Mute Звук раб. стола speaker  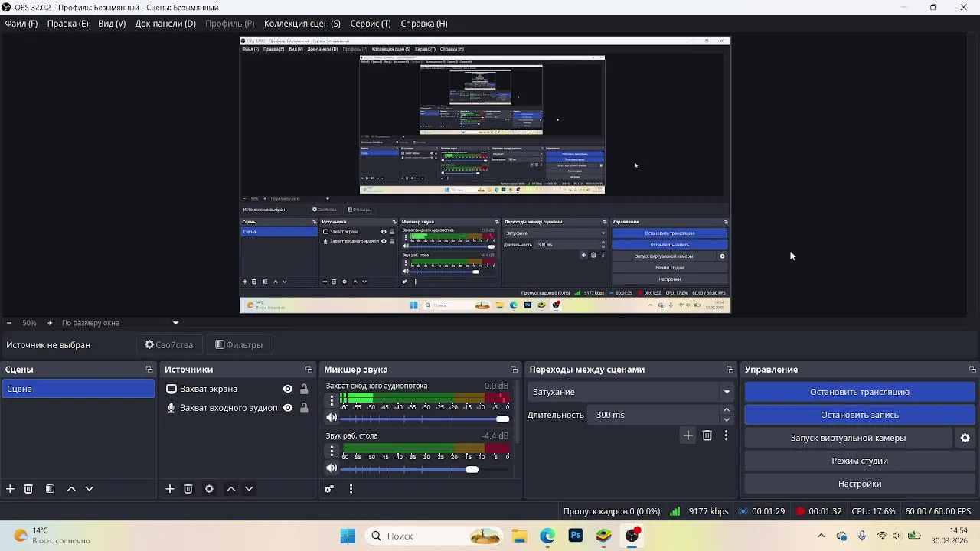click(x=332, y=468)
